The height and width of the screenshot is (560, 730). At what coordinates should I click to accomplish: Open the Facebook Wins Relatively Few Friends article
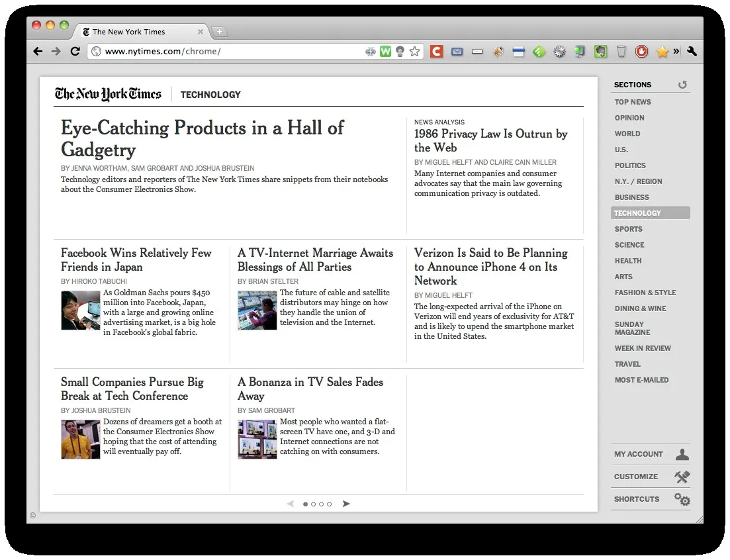(136, 259)
